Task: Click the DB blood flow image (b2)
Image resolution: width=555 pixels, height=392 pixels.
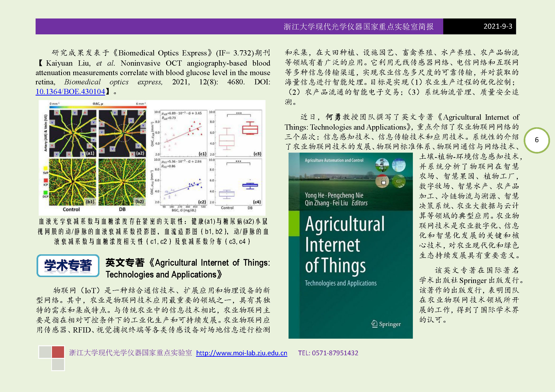Action: [122, 182]
